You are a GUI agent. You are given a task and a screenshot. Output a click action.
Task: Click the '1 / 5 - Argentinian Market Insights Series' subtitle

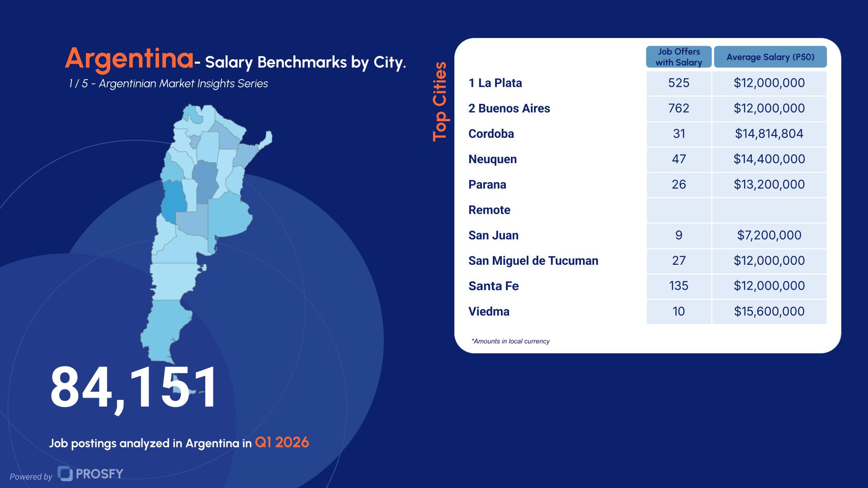coord(168,84)
